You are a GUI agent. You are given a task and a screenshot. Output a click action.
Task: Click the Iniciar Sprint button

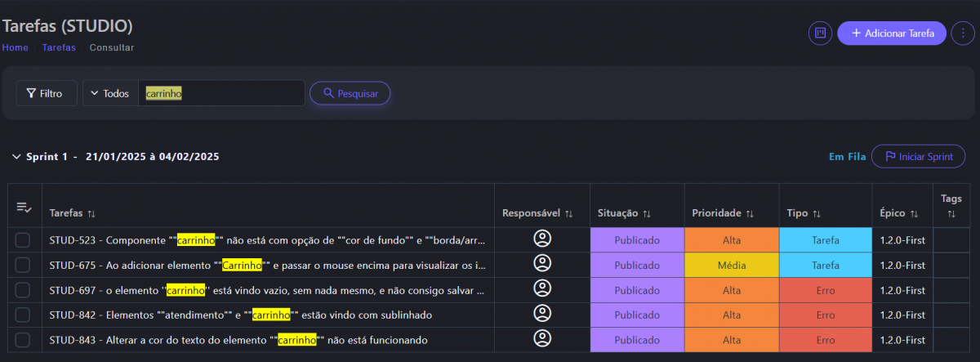tap(918, 156)
